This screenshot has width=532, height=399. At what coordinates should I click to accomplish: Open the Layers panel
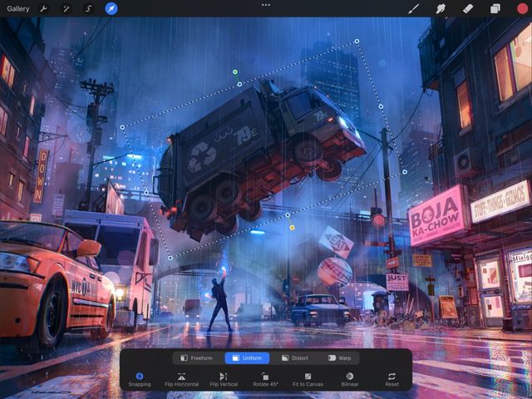(495, 9)
